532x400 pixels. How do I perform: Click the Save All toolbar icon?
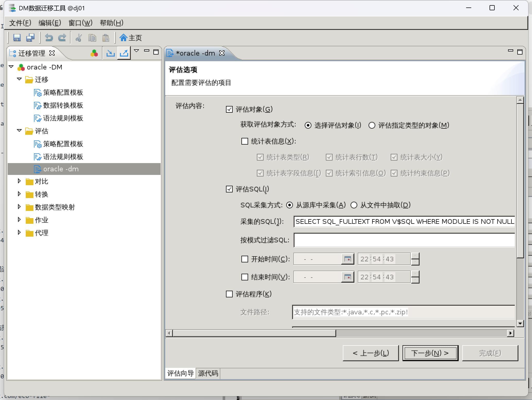click(31, 38)
